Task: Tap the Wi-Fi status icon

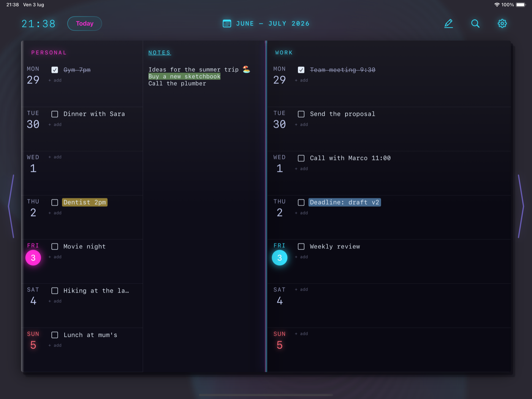Action: click(x=497, y=5)
